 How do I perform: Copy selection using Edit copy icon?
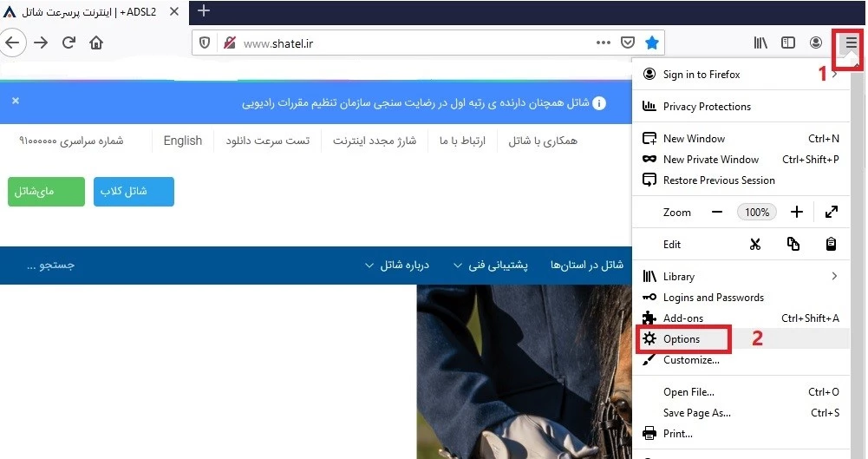793,244
